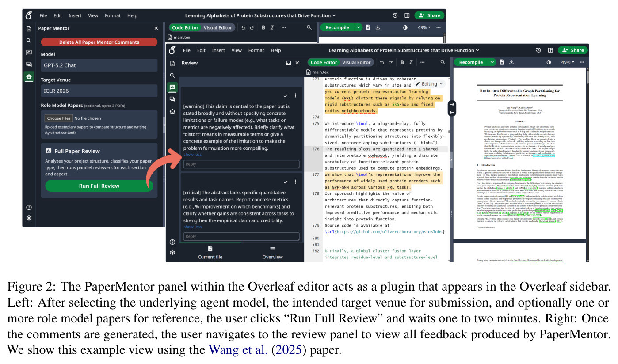Resolve the [warning] comment with its checkmark
This screenshot has height=364, width=618.
click(x=286, y=95)
